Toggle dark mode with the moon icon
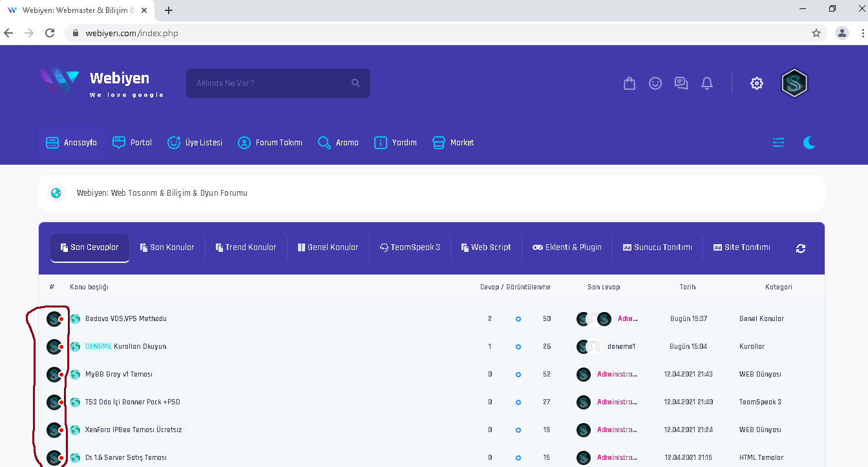This screenshot has height=467, width=868. coord(809,143)
